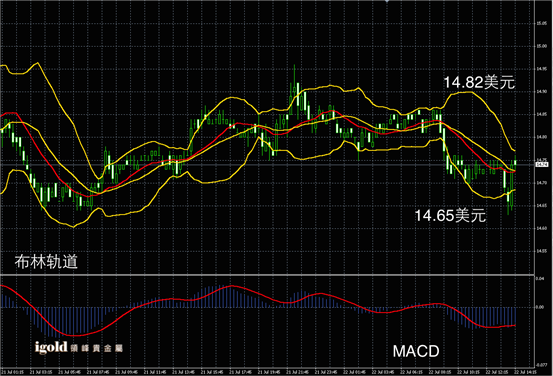The height and width of the screenshot is (376, 553).
Task: Click the 21 Jul 13:45 time label
Action: point(183,372)
